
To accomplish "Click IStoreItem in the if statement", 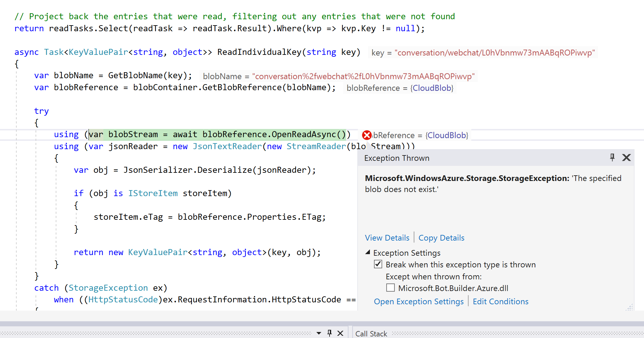I will (x=153, y=193).
